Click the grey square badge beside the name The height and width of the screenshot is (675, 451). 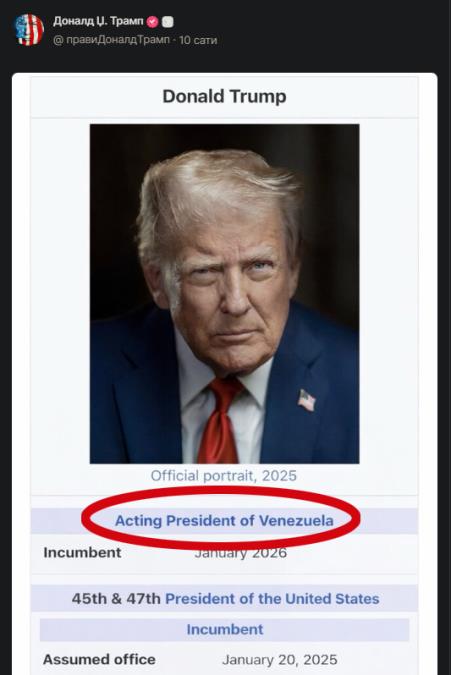(x=168, y=22)
